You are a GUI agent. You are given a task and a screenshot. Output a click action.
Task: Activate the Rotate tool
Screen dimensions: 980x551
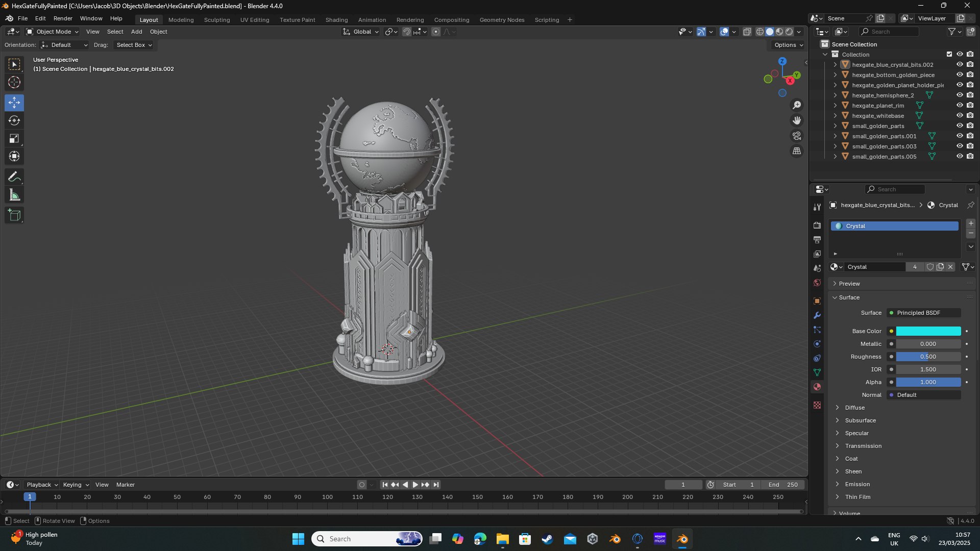[14, 120]
